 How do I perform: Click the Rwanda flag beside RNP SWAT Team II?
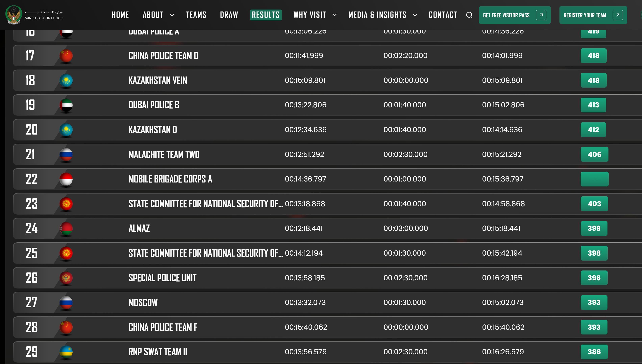click(x=66, y=352)
